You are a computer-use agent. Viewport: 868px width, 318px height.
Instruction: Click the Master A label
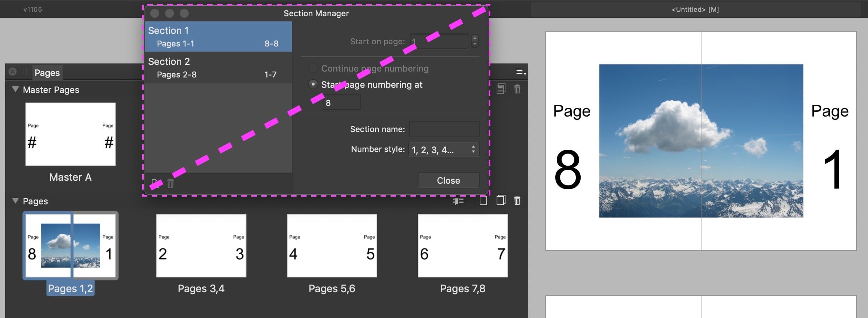[70, 177]
